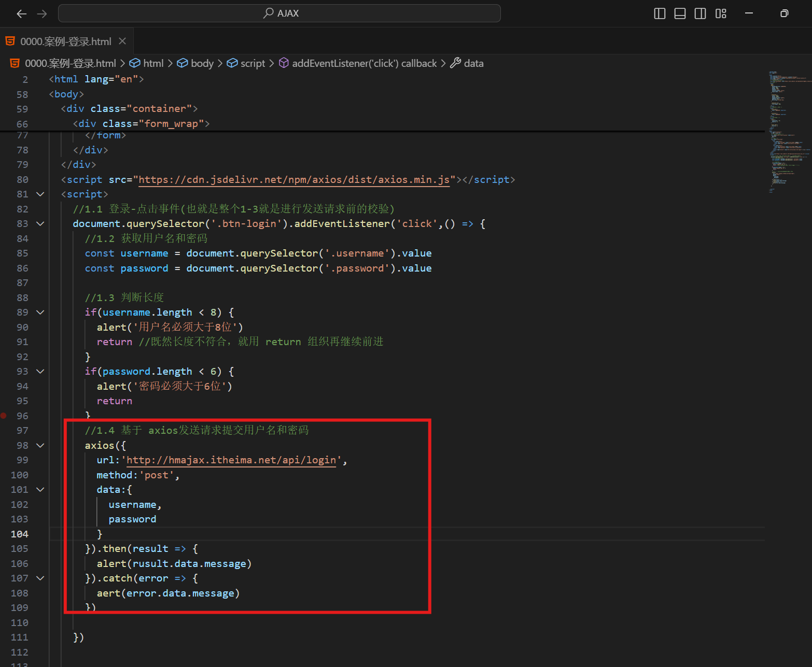The width and height of the screenshot is (812, 667).
Task: Open the axios CDN script URL link
Action: (x=294, y=180)
